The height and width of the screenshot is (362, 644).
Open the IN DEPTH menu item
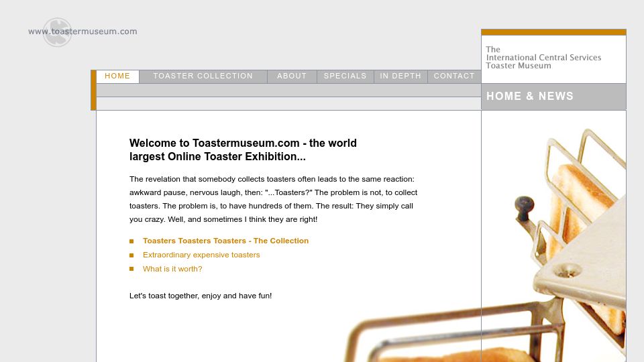(400, 76)
